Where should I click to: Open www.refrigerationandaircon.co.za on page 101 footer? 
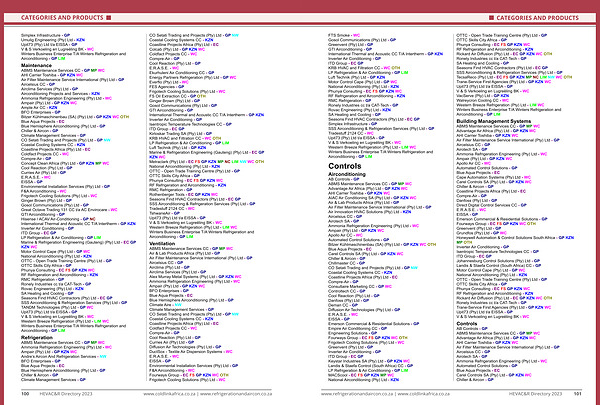coord(357,394)
